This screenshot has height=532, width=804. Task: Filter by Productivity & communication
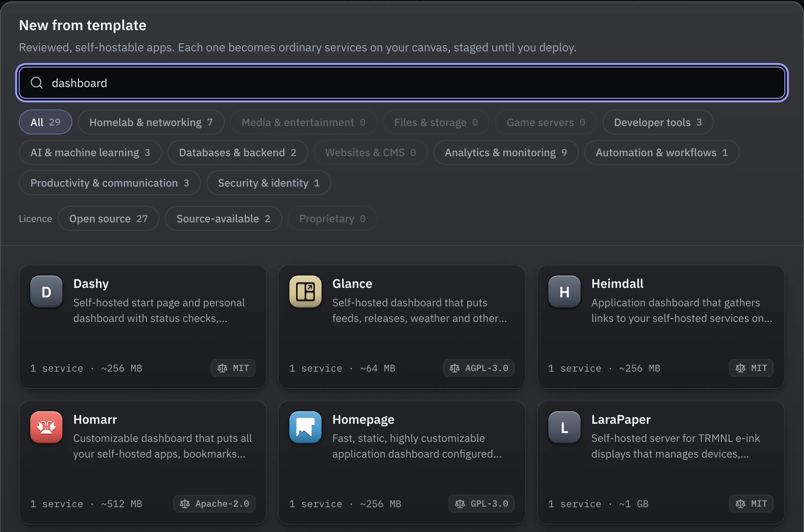pyautogui.click(x=110, y=183)
